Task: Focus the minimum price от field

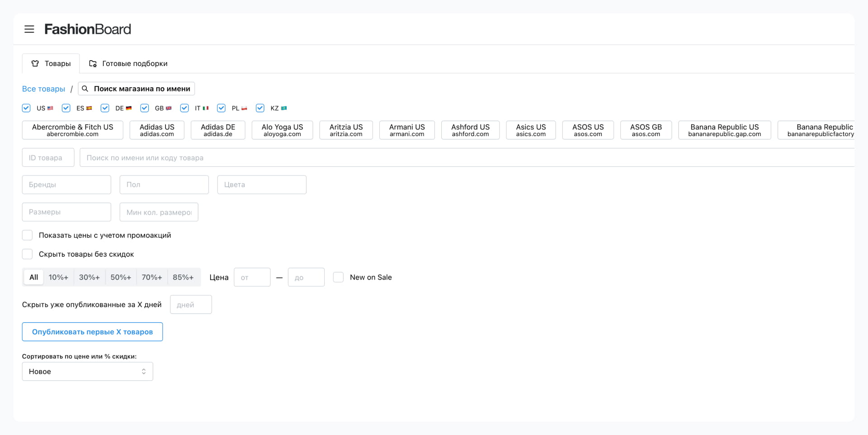Action: tap(252, 278)
